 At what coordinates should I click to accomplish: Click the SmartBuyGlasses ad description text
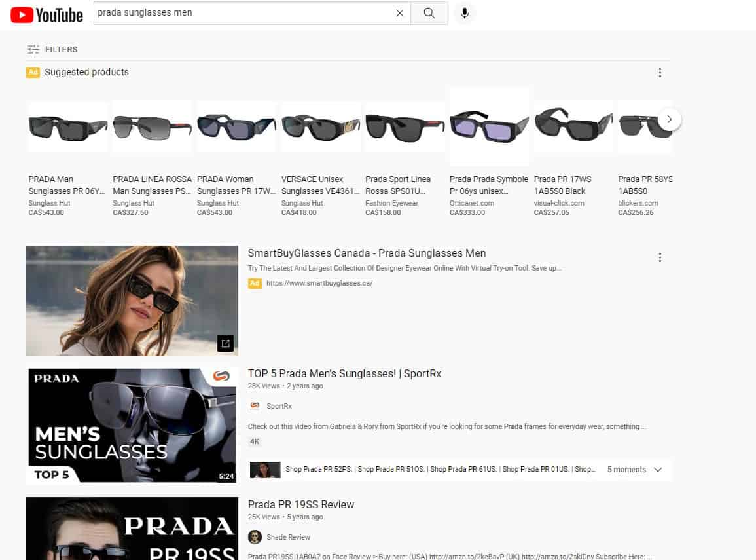(405, 268)
